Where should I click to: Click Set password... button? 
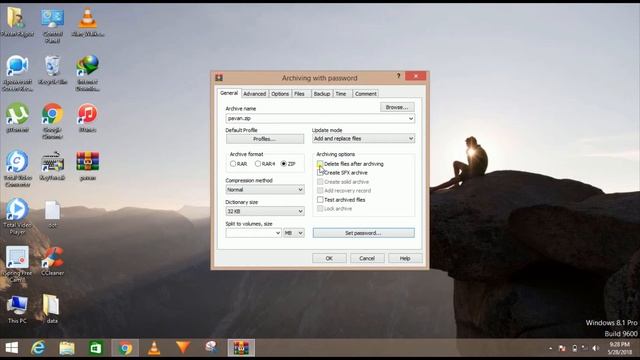click(363, 233)
